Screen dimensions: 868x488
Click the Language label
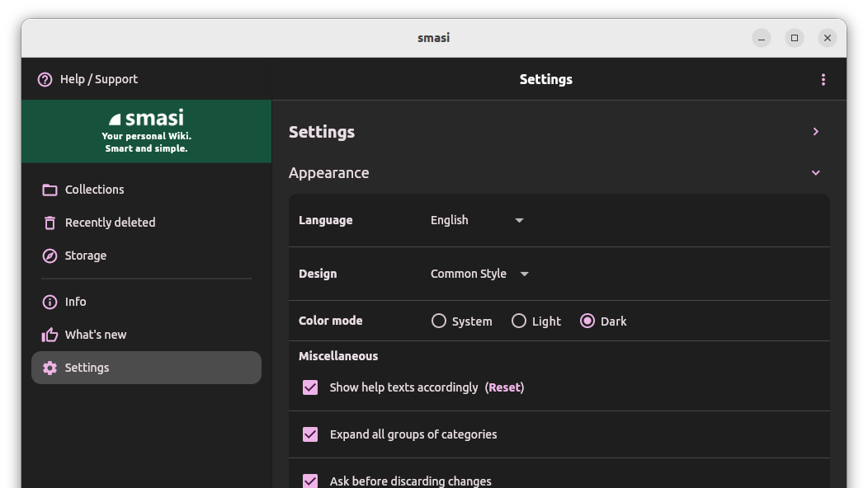click(x=325, y=220)
